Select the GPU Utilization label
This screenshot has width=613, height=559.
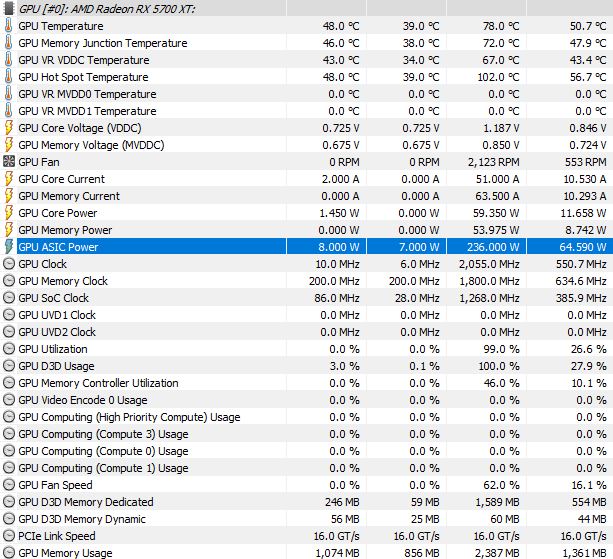(53, 349)
